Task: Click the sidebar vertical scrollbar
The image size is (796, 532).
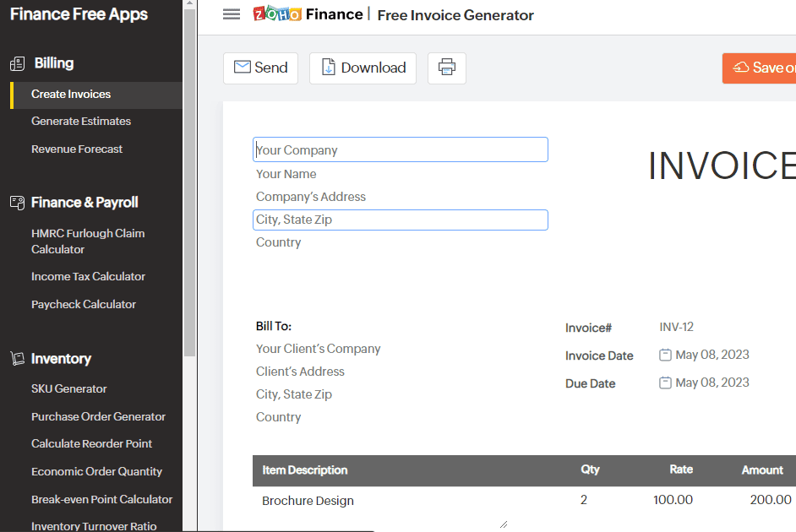Action: 190,182
